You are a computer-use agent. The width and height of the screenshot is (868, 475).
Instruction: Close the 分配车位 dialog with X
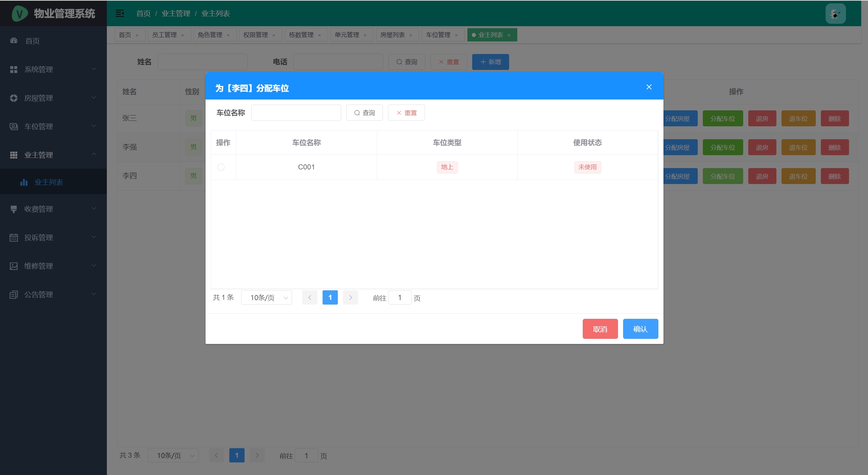(649, 87)
